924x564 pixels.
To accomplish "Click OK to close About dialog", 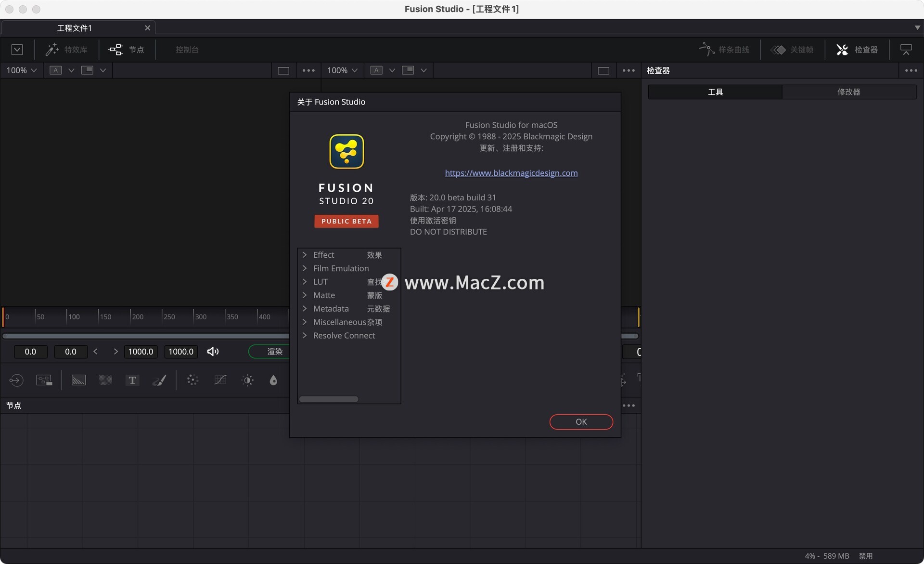I will tap(581, 422).
